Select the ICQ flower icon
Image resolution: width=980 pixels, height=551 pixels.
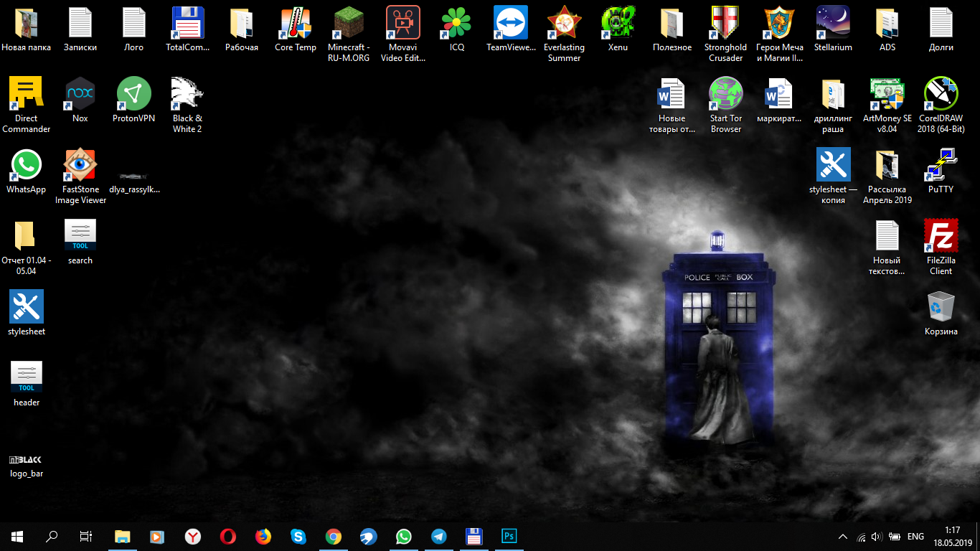pos(457,23)
